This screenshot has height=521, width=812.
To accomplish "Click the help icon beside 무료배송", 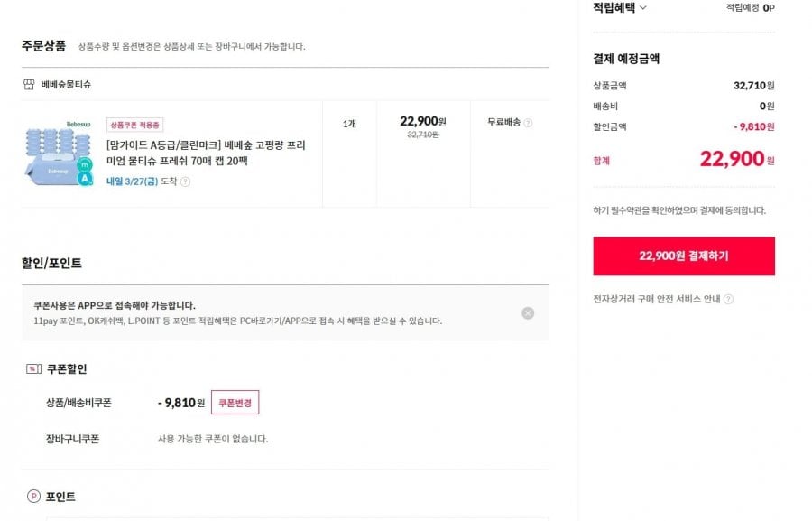I will point(529,123).
